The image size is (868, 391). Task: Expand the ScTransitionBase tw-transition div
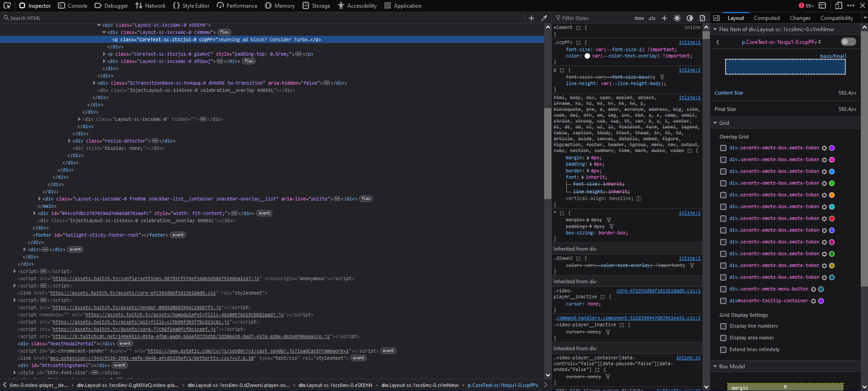click(94, 83)
